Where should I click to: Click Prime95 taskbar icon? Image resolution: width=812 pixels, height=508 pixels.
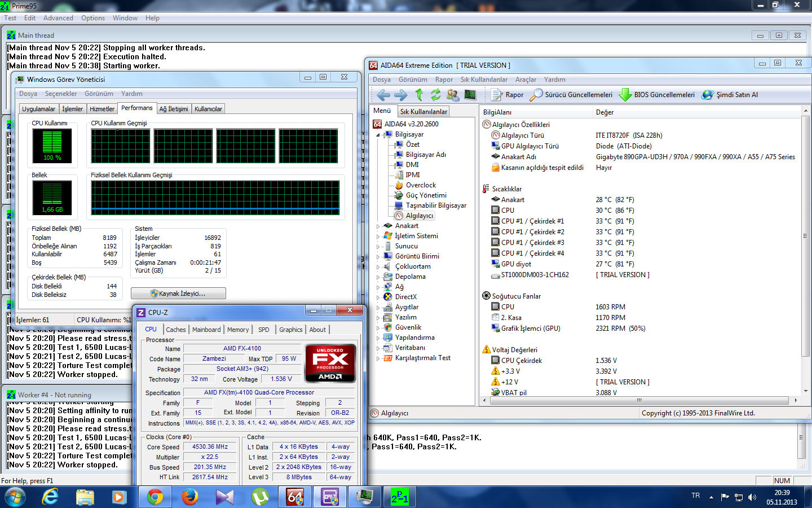click(x=400, y=497)
